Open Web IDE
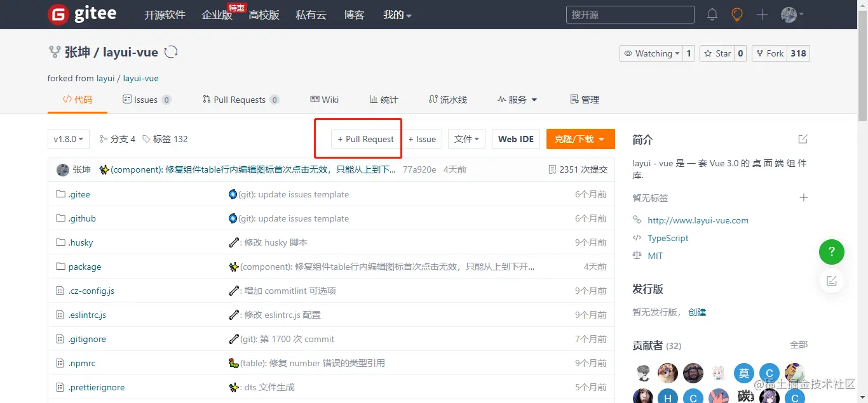This screenshot has width=868, height=403. point(516,139)
